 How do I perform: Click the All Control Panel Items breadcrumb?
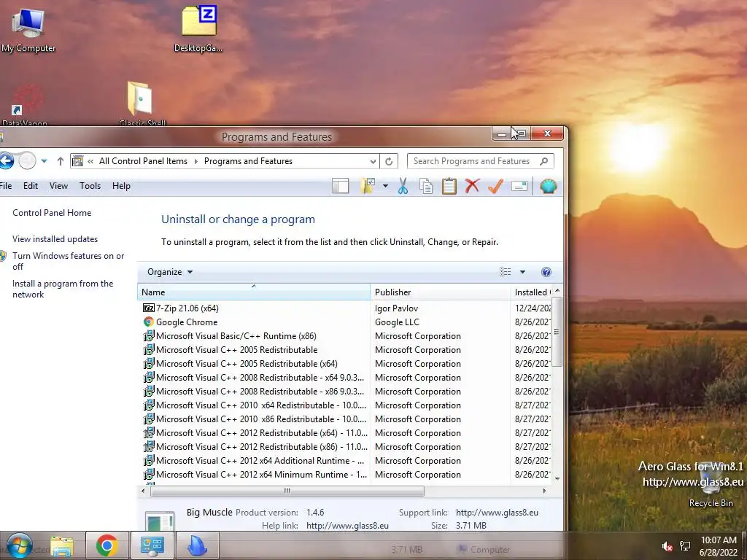point(143,161)
